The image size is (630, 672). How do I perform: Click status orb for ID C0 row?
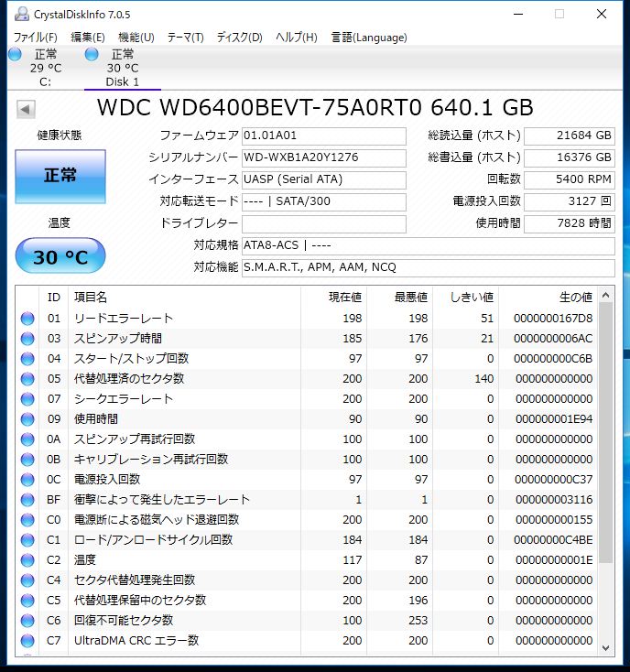click(27, 520)
